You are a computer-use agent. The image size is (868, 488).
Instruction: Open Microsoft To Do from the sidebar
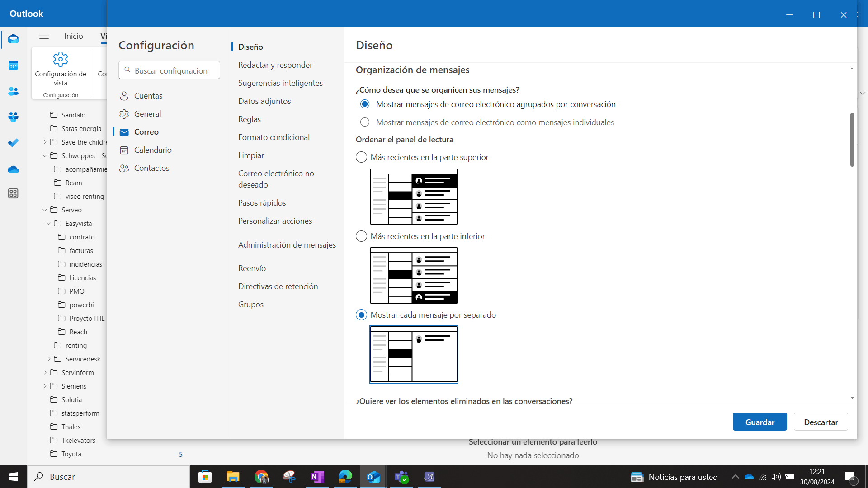click(13, 143)
